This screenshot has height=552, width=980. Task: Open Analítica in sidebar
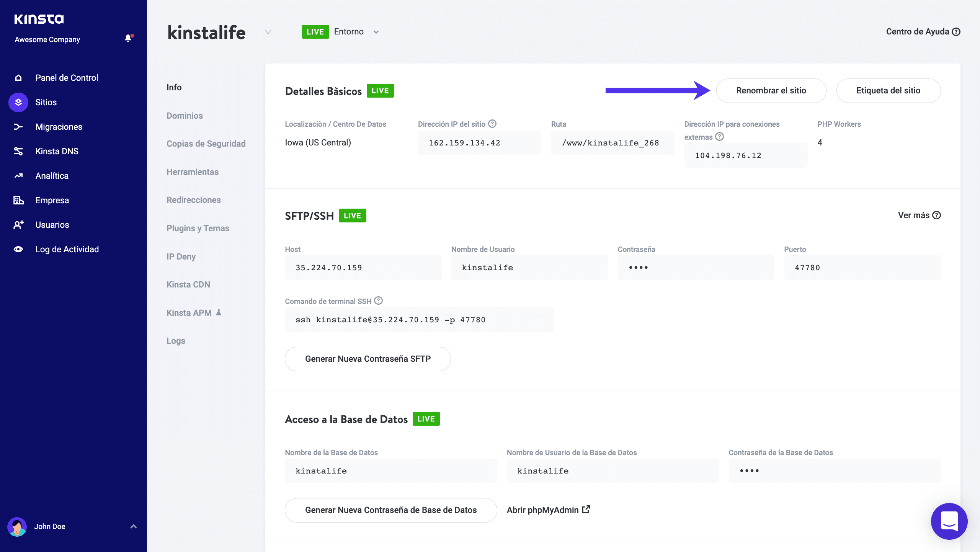click(x=52, y=176)
